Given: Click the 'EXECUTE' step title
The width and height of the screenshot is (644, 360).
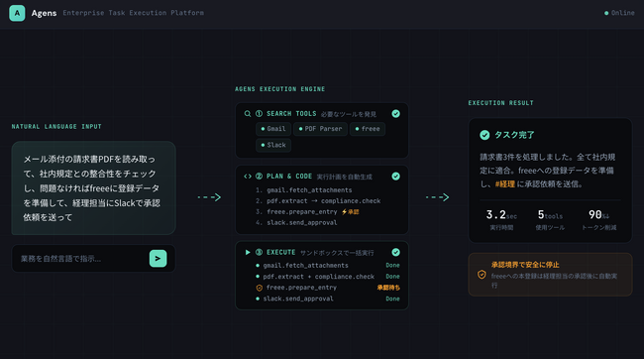Looking at the screenshot, I should [x=281, y=252].
